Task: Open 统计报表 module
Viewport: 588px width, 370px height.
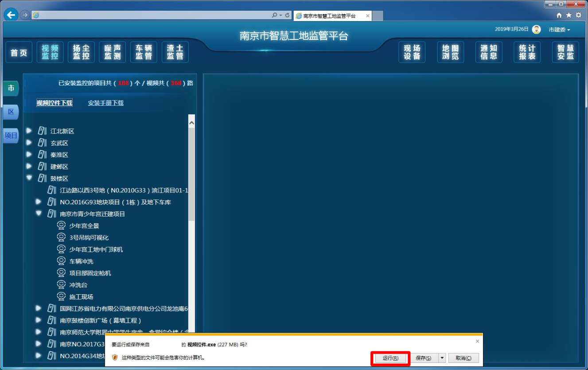Action: (527, 52)
